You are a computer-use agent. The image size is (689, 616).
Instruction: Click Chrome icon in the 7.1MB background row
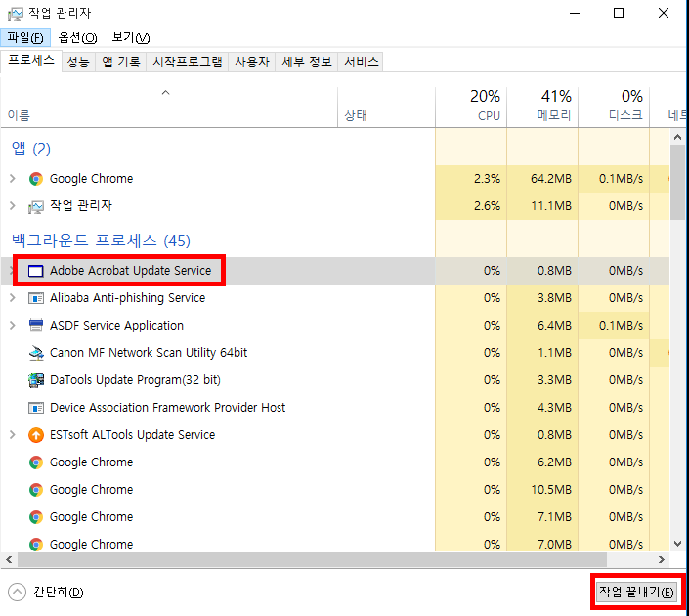click(x=36, y=517)
